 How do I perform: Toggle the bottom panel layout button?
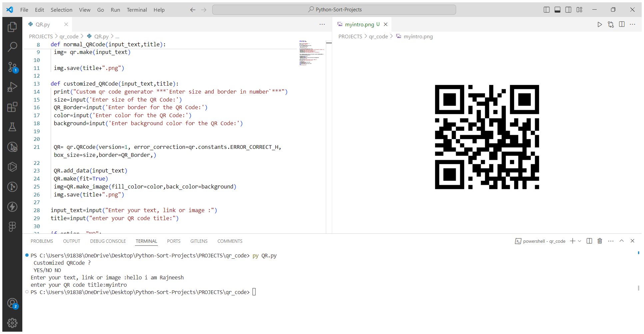point(557,10)
